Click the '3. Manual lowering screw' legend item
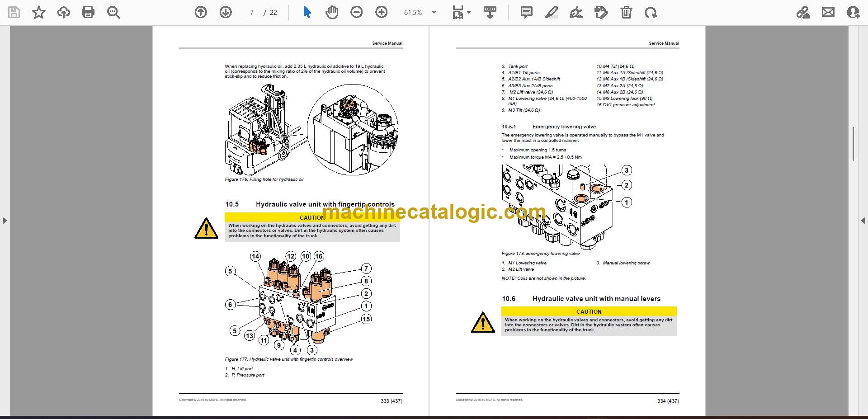The height and width of the screenshot is (419, 868). coord(623,263)
